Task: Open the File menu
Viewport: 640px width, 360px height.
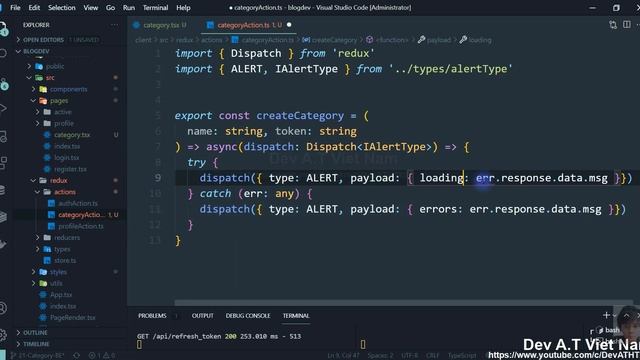Action: coord(15,8)
